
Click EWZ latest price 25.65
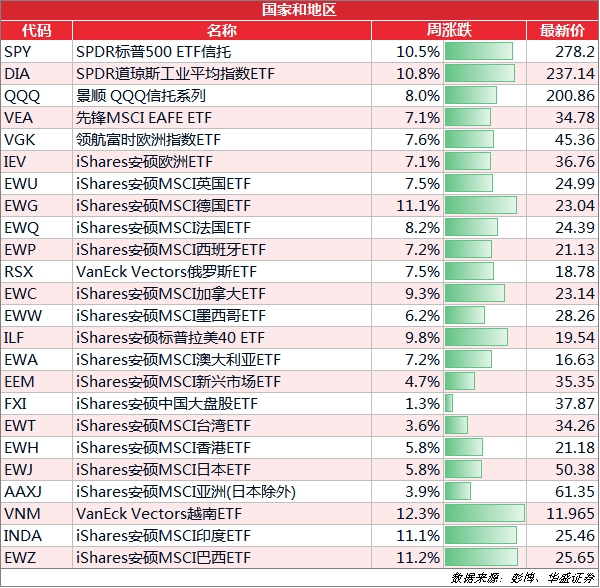pyautogui.click(x=574, y=558)
